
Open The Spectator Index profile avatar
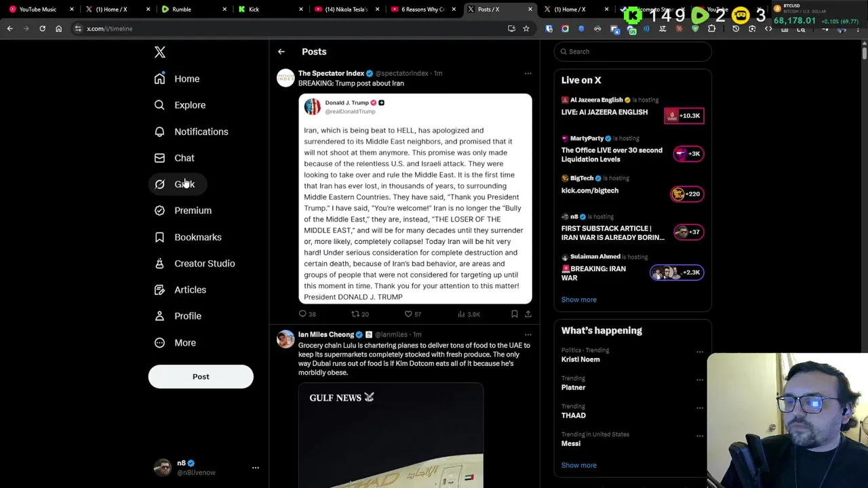point(285,78)
